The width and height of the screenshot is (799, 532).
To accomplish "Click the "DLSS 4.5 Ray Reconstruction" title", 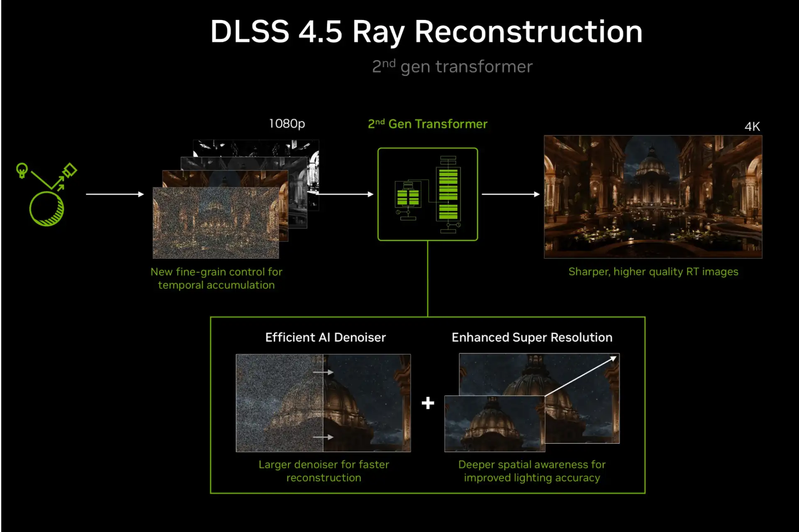I will [x=426, y=32].
